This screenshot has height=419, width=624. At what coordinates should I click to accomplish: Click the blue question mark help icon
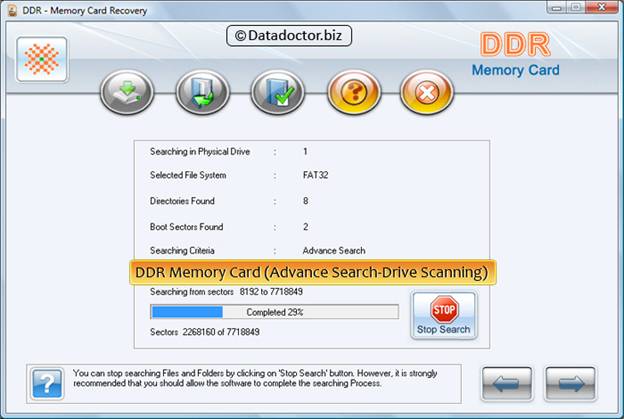pyautogui.click(x=47, y=384)
